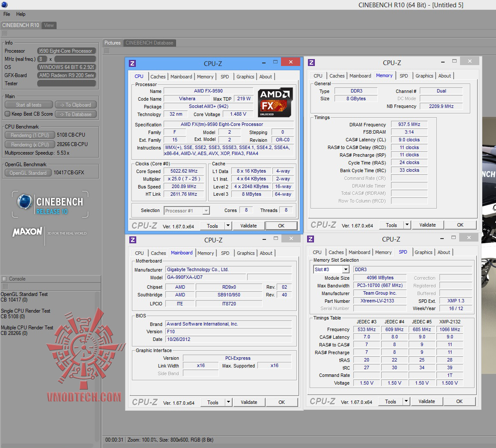Viewport: 496px width, 448px height.
Task: Click the Processor info field
Action: 66,51
